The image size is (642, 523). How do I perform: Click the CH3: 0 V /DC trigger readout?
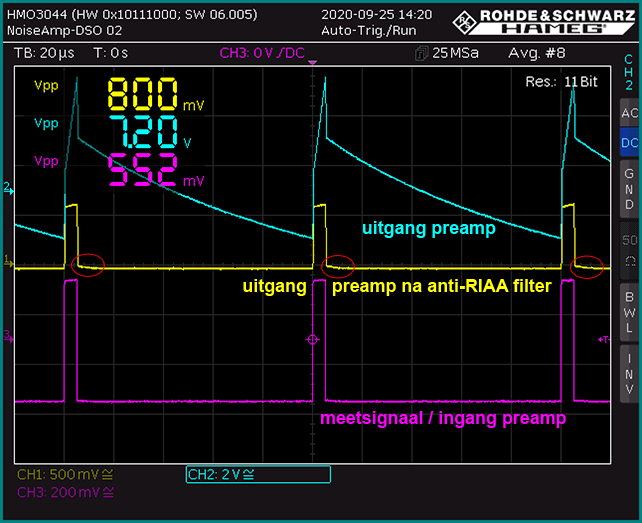point(262,53)
